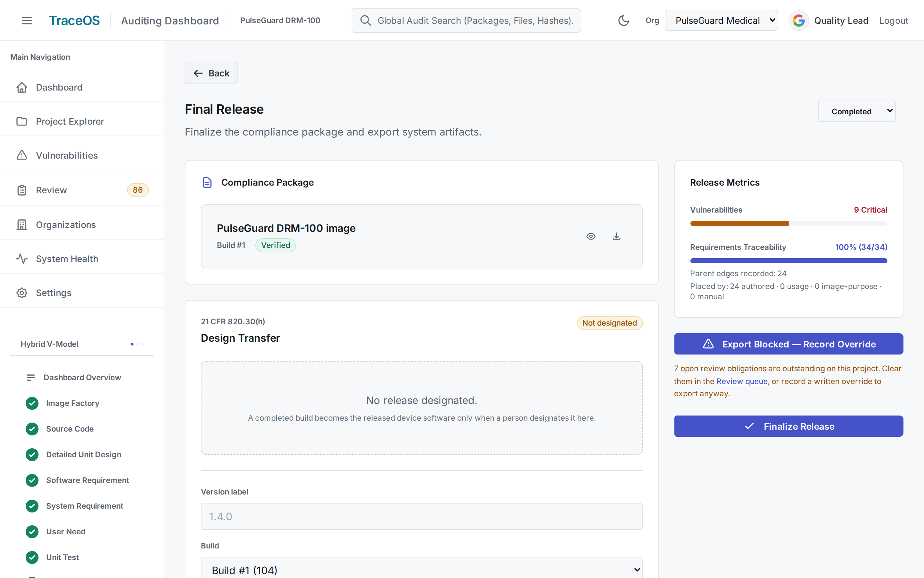
Task: Open System Health in main navigation
Action: [x=82, y=259]
